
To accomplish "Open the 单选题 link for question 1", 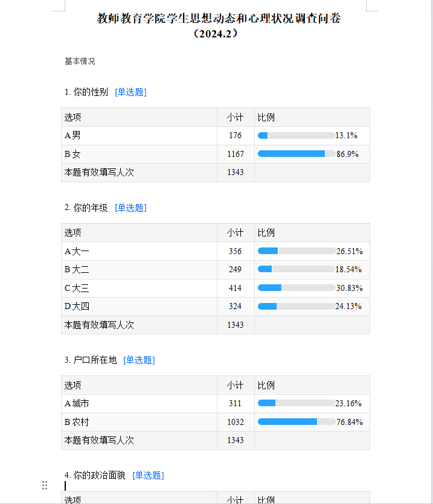I will (x=130, y=92).
